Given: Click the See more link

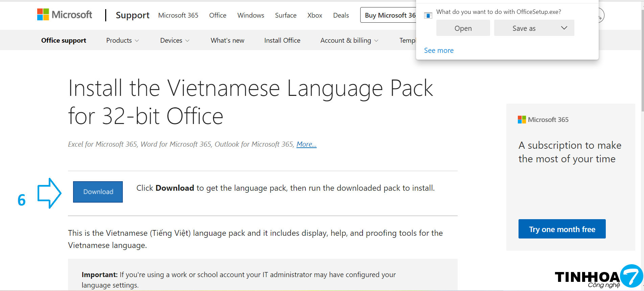Looking at the screenshot, I should [x=439, y=50].
